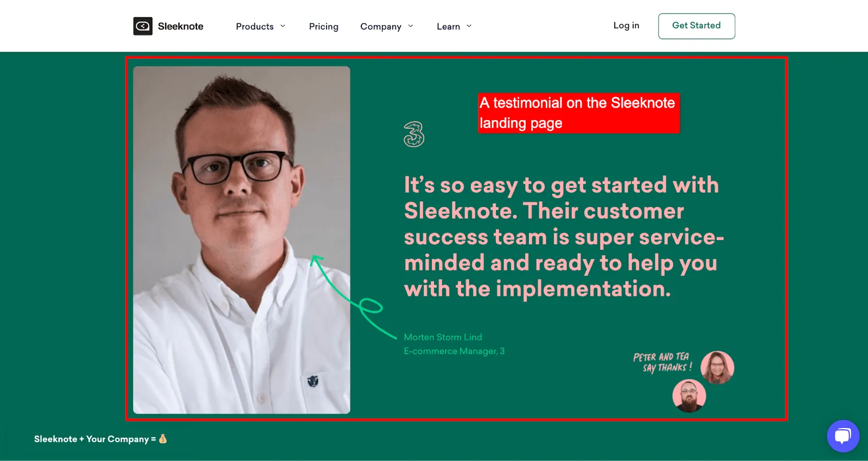Click the money bag emoji in bottom banner
The image size is (868, 461).
(x=162, y=439)
